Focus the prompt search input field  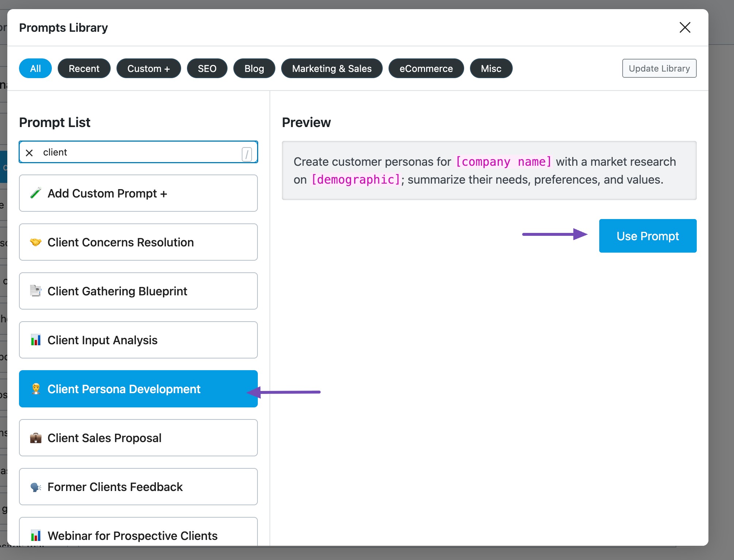139,152
